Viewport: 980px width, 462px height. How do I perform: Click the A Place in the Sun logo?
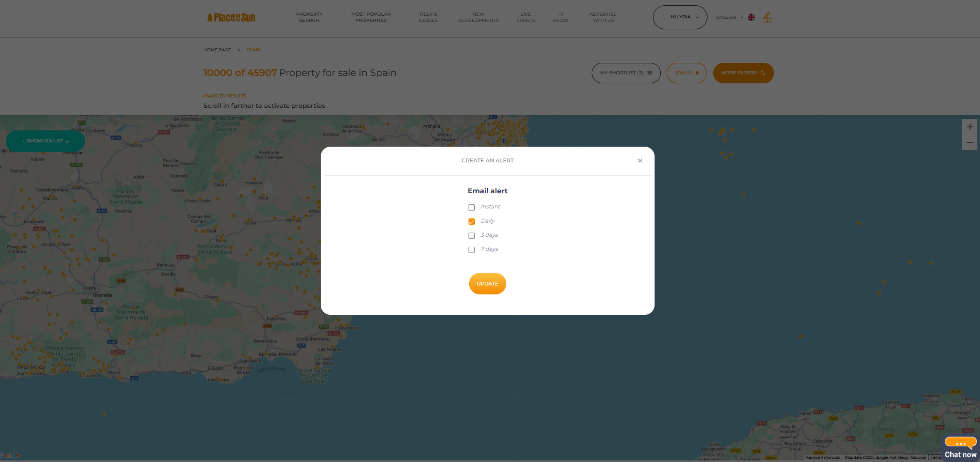[231, 18]
